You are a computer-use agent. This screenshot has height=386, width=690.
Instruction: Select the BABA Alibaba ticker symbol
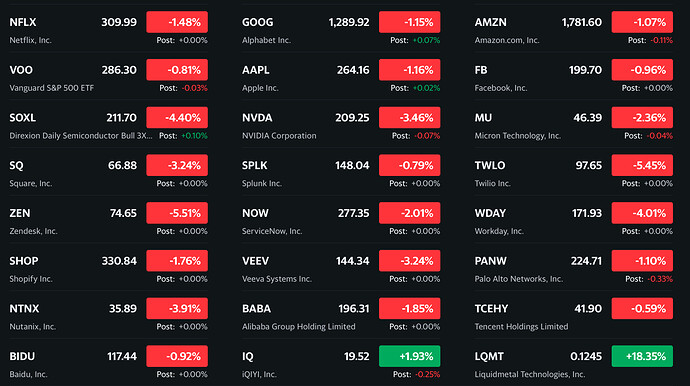(x=257, y=309)
